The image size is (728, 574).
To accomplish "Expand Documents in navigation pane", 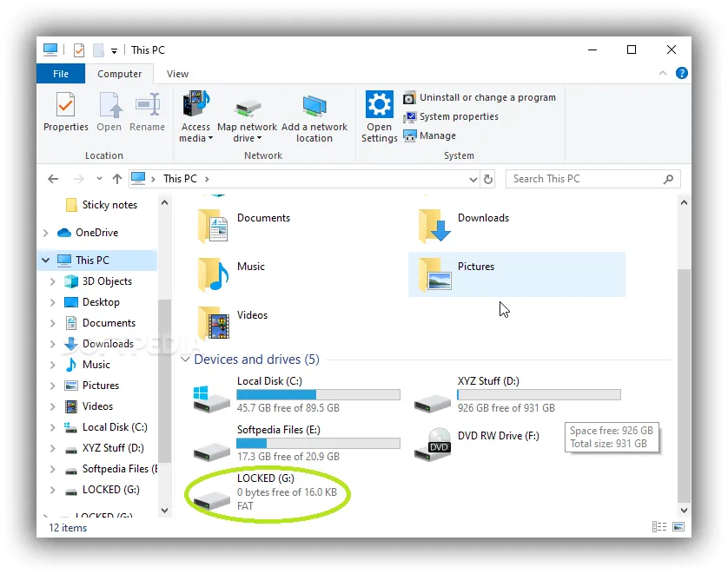I will tap(52, 323).
